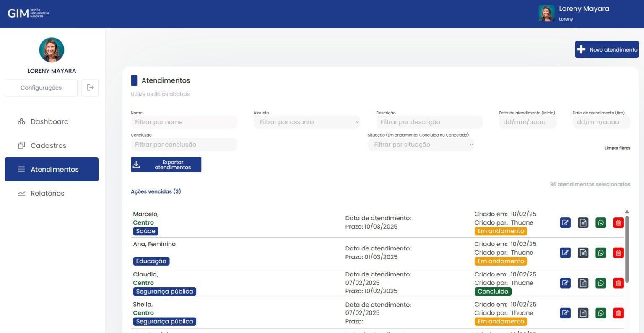Expand the Filtrar por situação dropdown
644x333 pixels.
click(421, 145)
